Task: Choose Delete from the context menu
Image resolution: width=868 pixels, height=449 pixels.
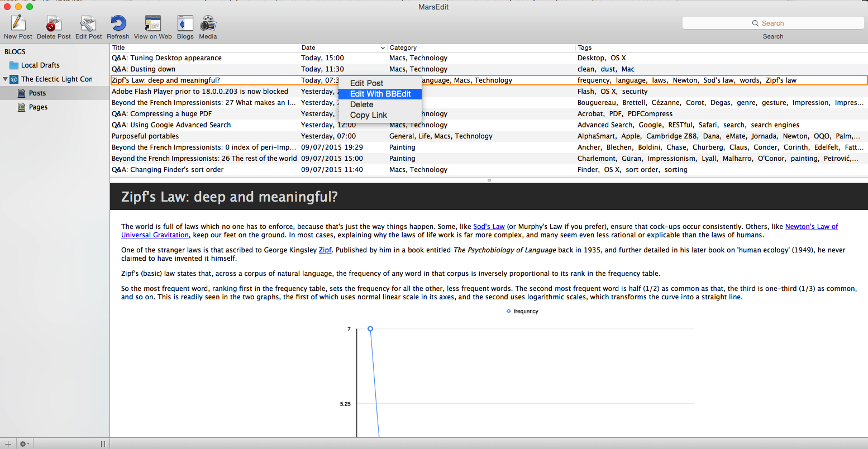Action: click(x=361, y=104)
